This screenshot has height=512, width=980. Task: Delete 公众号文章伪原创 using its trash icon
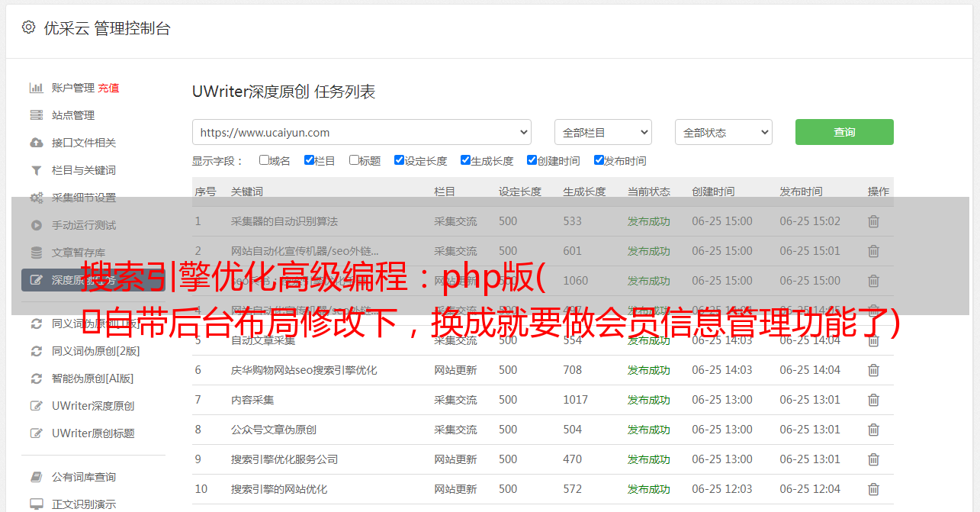[873, 430]
